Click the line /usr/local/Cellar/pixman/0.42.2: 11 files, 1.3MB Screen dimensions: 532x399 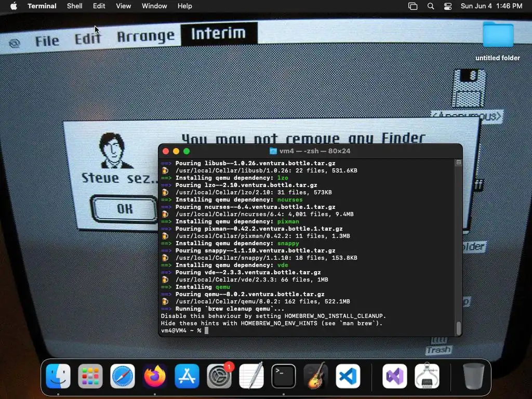[262, 236]
